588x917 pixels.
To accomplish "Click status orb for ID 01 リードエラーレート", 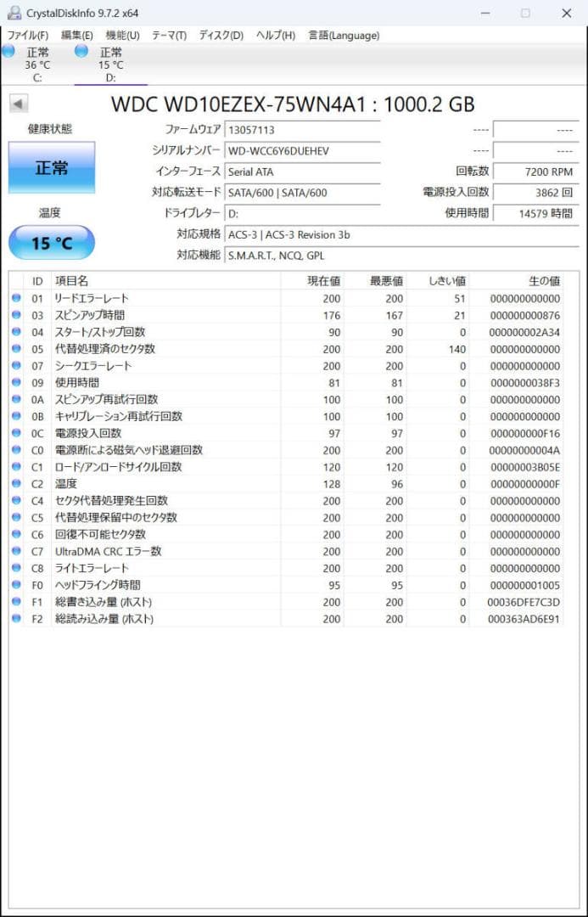I will 16,298.
